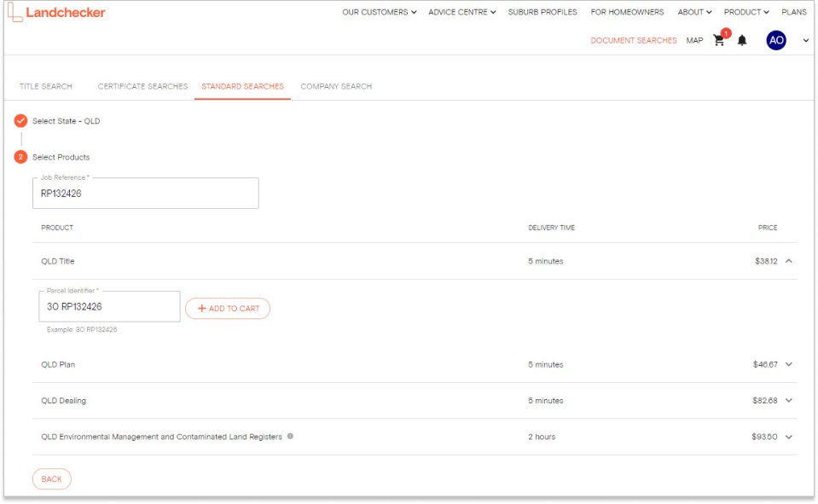This screenshot has width=818, height=504.
Task: Click the Landchecker logo
Action: click(56, 13)
